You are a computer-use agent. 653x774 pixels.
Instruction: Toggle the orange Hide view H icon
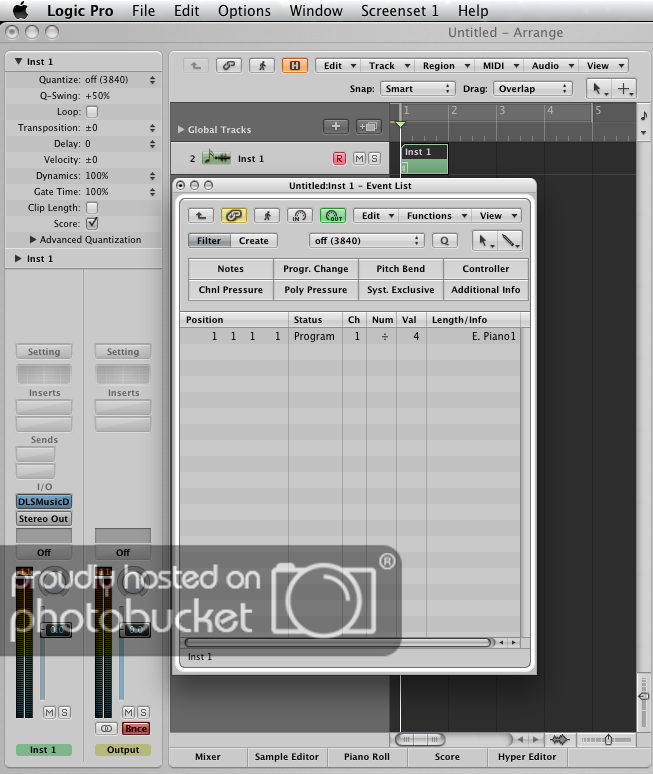pos(295,66)
